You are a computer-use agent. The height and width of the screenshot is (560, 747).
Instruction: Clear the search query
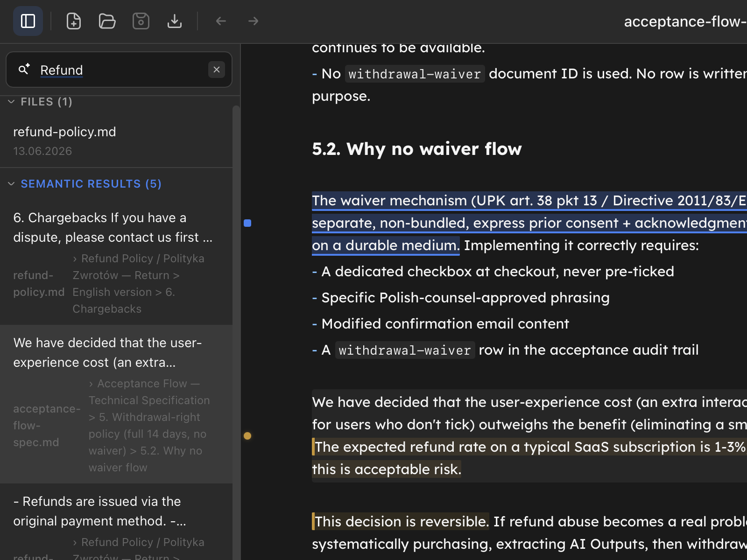coord(217,70)
